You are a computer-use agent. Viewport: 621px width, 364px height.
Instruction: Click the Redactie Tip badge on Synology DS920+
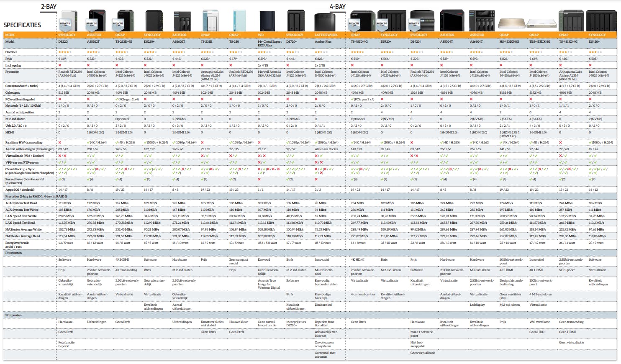click(382, 24)
